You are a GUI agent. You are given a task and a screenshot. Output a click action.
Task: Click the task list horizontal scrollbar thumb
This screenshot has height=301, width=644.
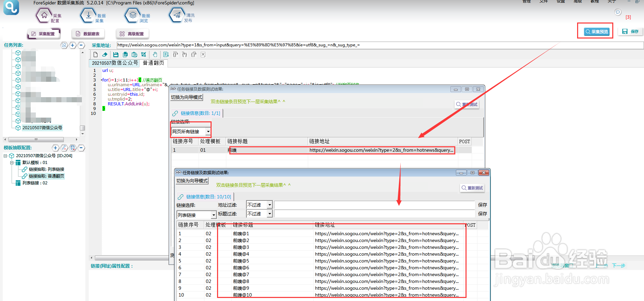coord(36,139)
